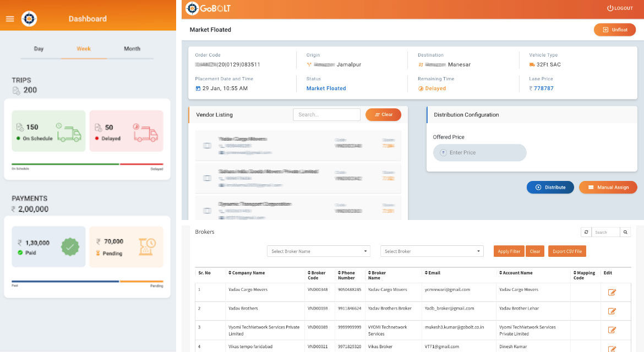Tick the Sahara India Goods Movers vendor checkbox
This screenshot has width=644, height=352.
click(x=208, y=178)
